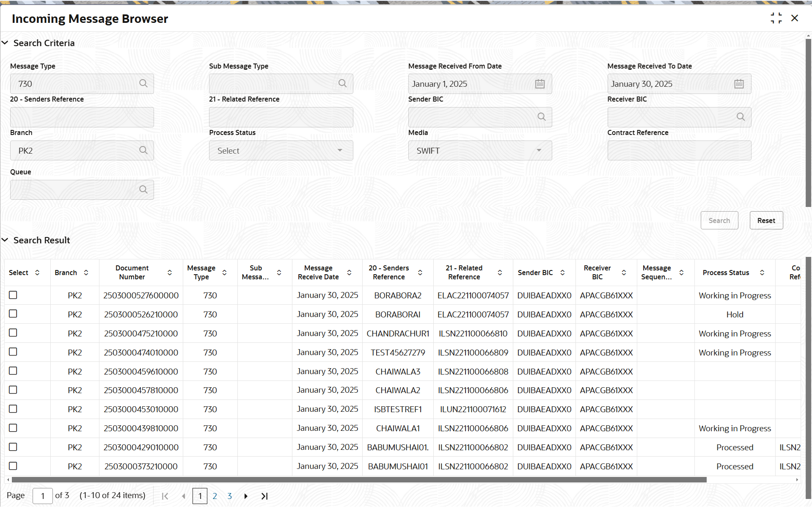Image resolution: width=812 pixels, height=507 pixels.
Task: Select checkbox for BORABORAI row
Action: click(13, 314)
